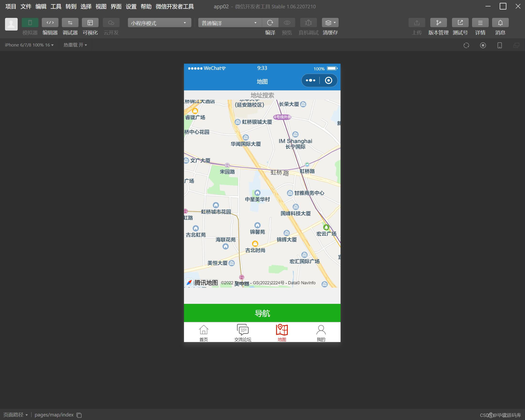Viewport: 525px width, 420px height.
Task: Click the mini program three-dots menu icon
Action: [310, 80]
